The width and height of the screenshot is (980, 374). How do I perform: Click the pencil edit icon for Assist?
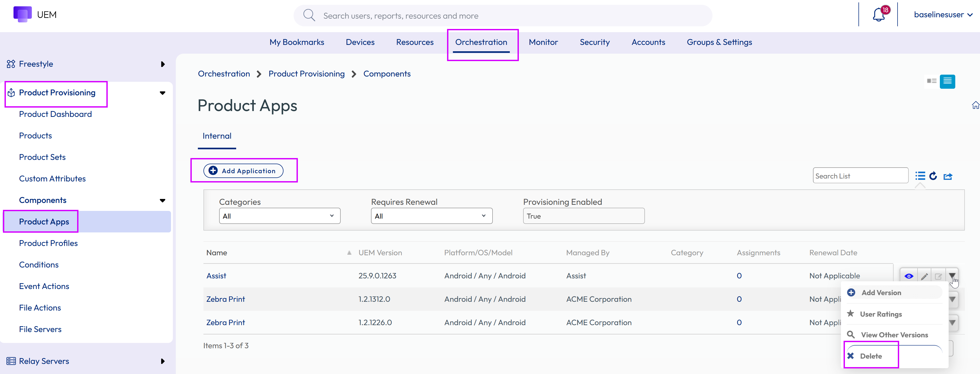click(x=924, y=276)
